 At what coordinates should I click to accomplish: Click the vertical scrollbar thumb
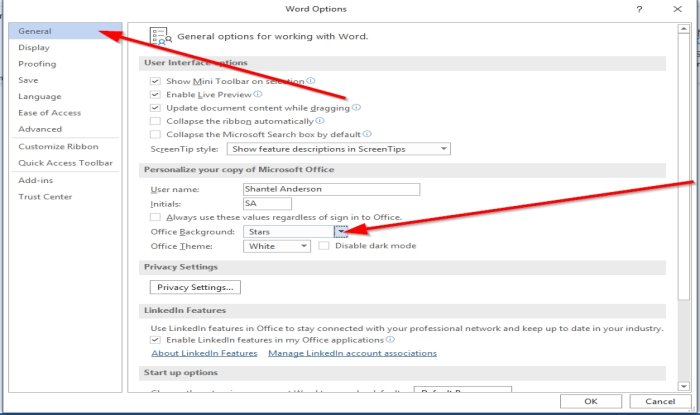(683, 167)
